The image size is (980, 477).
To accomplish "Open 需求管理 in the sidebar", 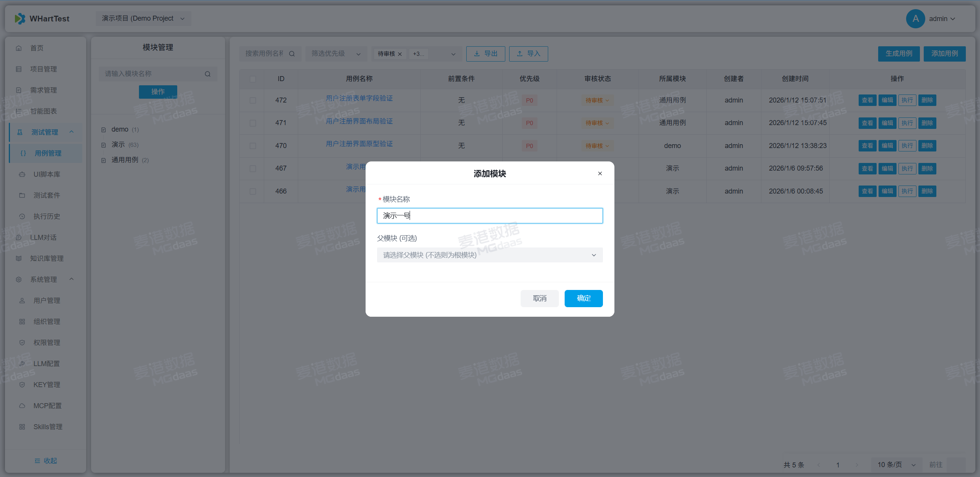I will point(43,90).
